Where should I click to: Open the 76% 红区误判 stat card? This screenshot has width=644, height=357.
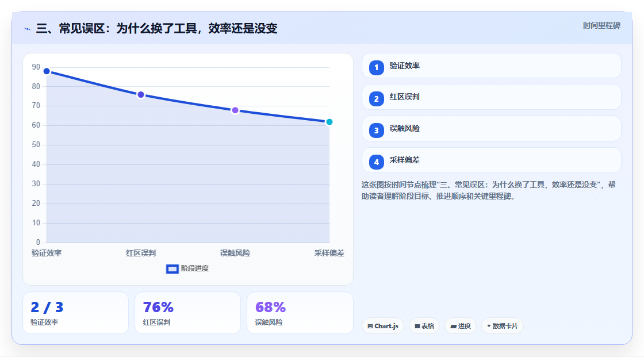click(x=187, y=313)
